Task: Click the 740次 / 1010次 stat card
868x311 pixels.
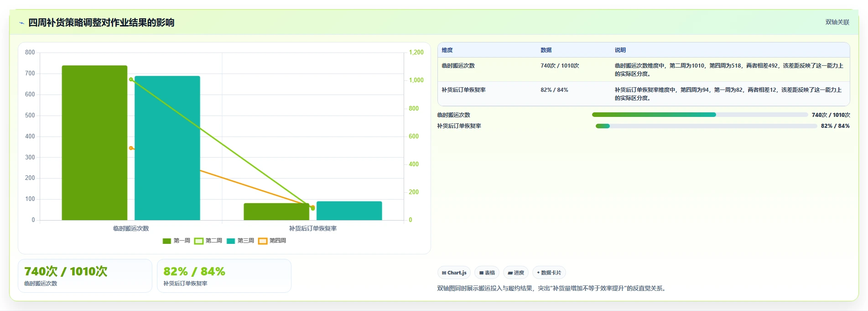Action: tap(85, 276)
